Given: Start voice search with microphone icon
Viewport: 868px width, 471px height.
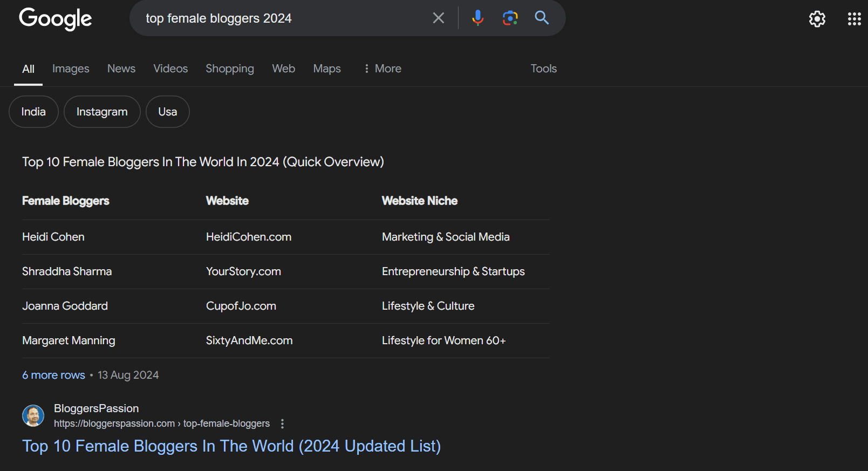Looking at the screenshot, I should coord(477,18).
